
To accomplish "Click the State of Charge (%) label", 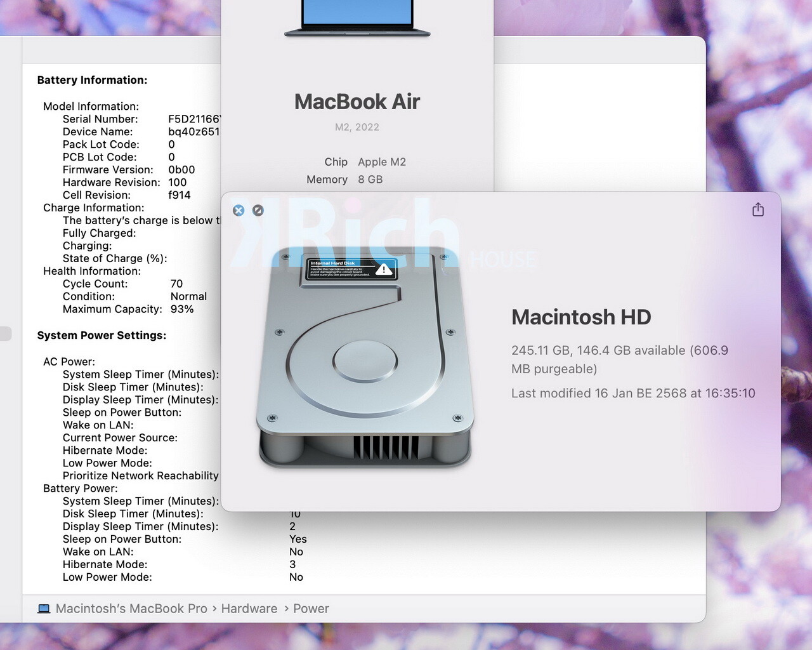I will [x=115, y=258].
